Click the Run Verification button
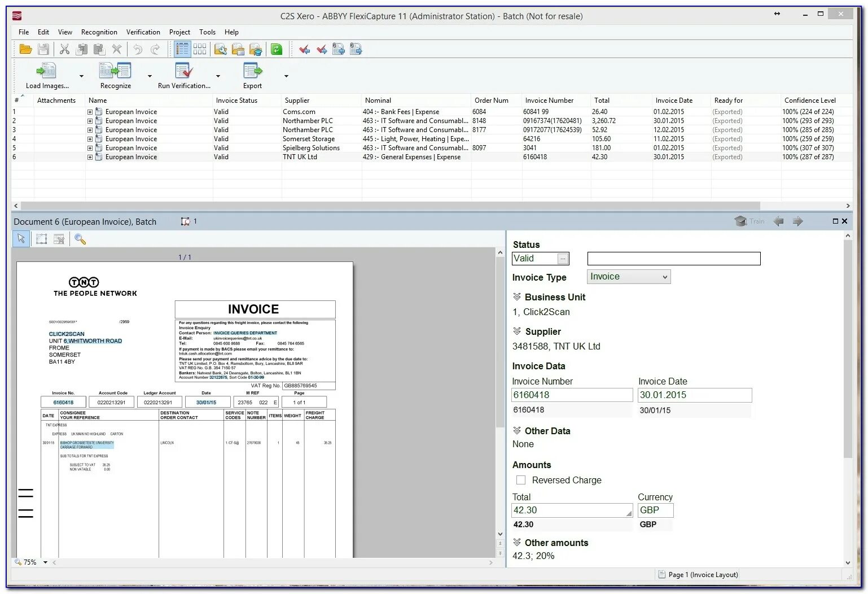The width and height of the screenshot is (868, 594). [x=184, y=76]
